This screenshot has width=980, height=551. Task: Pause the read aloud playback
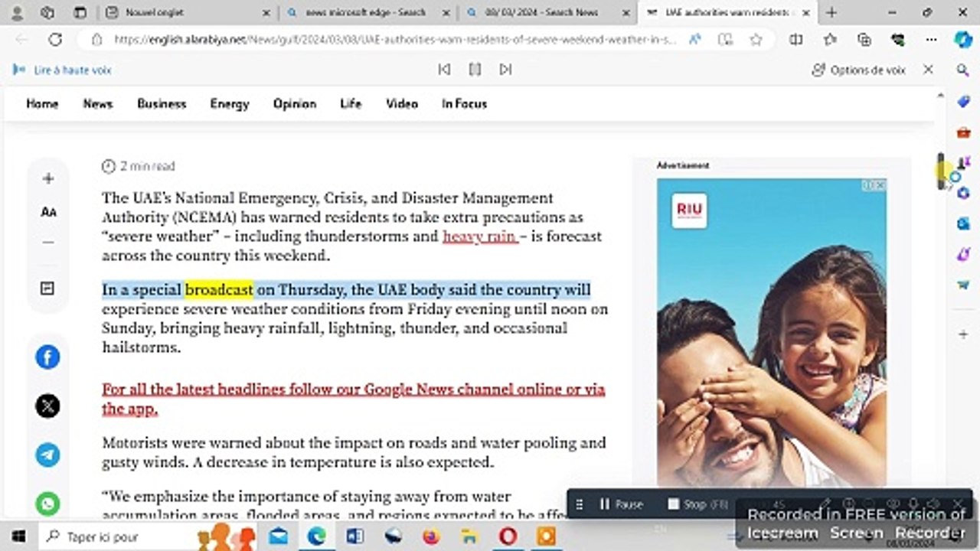point(475,70)
